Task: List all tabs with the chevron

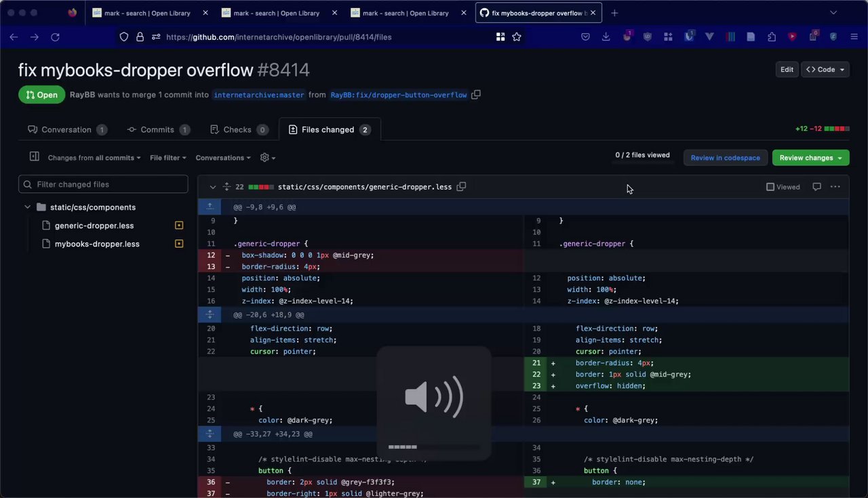Action: (x=833, y=13)
